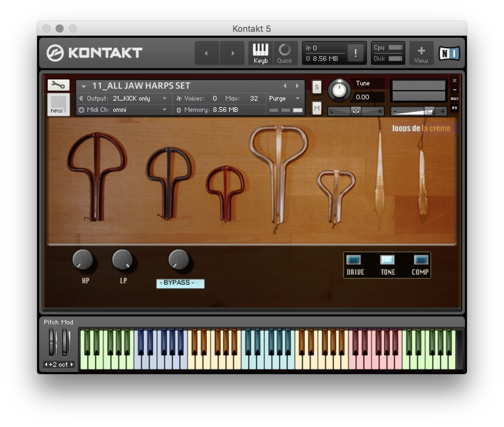Click the Keyb keyboard view icon

click(x=260, y=53)
